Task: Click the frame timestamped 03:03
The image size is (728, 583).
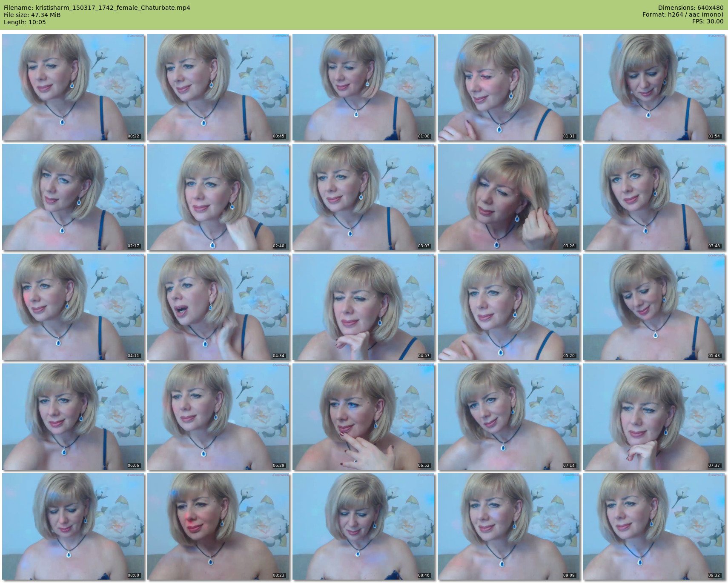Action: tap(364, 197)
